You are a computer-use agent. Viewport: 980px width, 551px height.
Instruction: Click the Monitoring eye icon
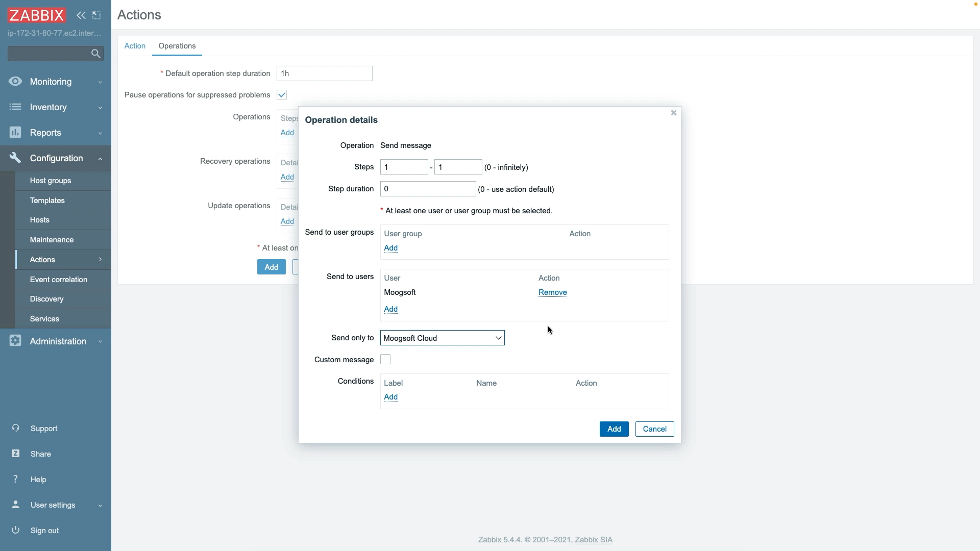(15, 81)
